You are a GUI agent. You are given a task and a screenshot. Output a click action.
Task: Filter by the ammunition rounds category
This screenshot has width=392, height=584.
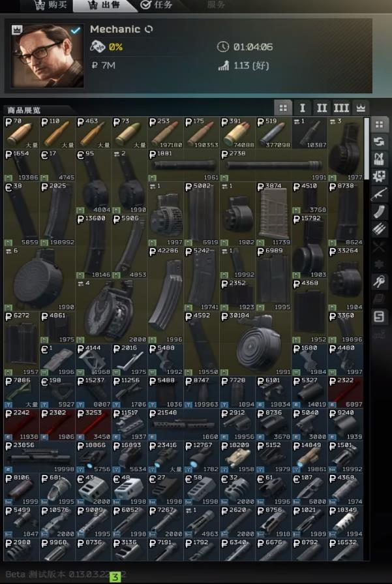(x=379, y=229)
